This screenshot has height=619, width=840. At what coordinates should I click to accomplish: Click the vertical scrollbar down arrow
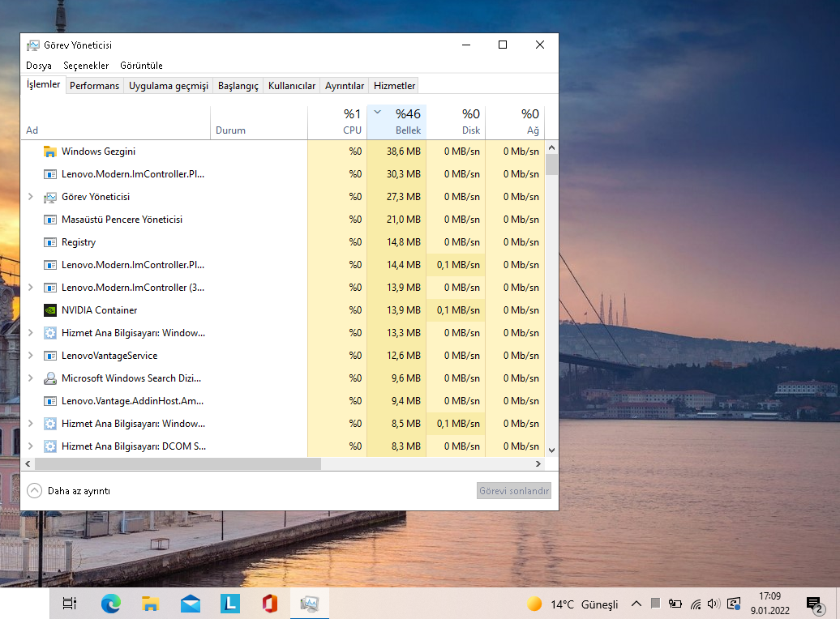(552, 450)
